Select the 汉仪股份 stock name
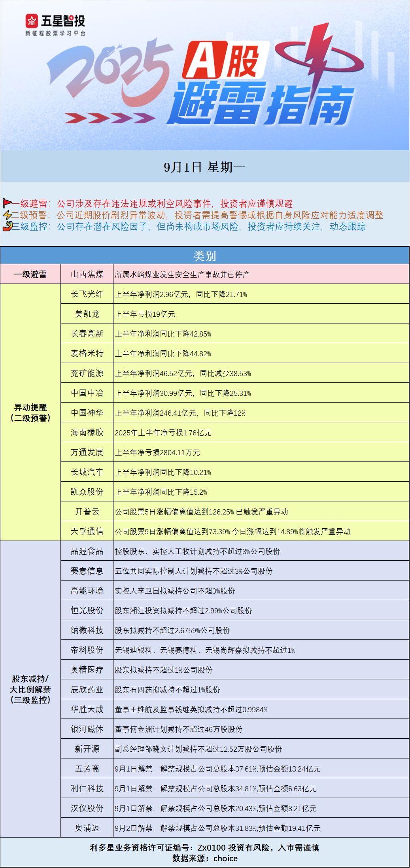This screenshot has height=868, width=410. 87,808
